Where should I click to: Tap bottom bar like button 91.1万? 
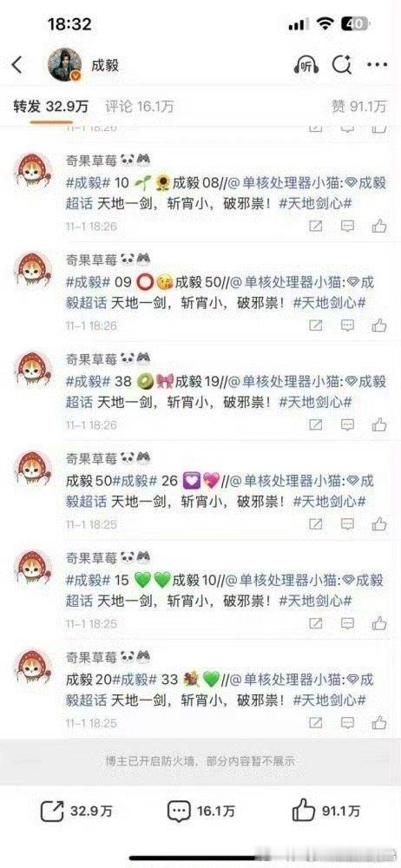point(326,812)
